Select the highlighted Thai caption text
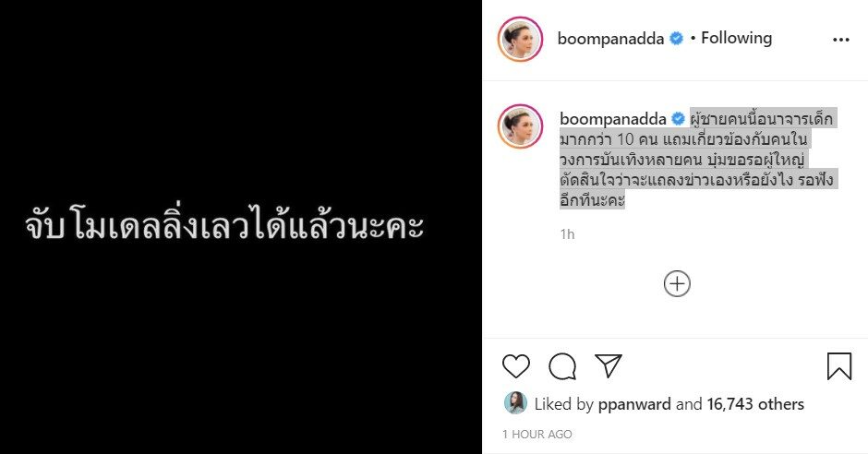 click(697, 160)
